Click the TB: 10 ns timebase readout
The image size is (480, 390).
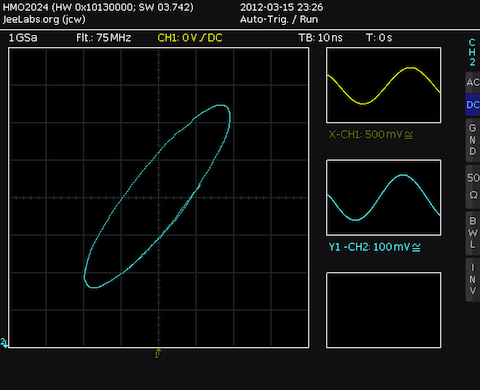pos(320,38)
